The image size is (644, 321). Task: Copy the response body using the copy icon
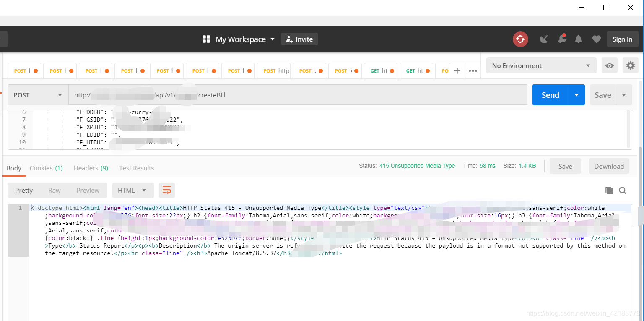pos(609,190)
